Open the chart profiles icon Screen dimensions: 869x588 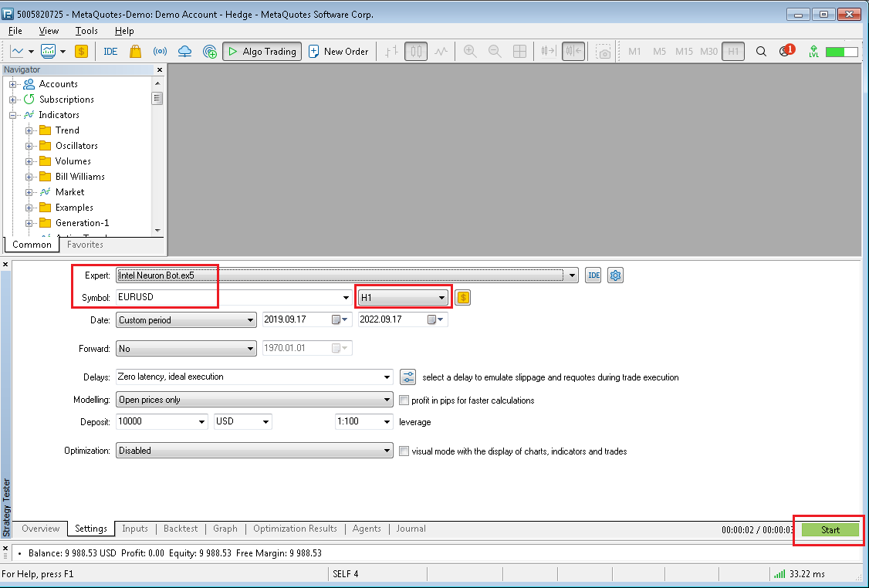(48, 52)
